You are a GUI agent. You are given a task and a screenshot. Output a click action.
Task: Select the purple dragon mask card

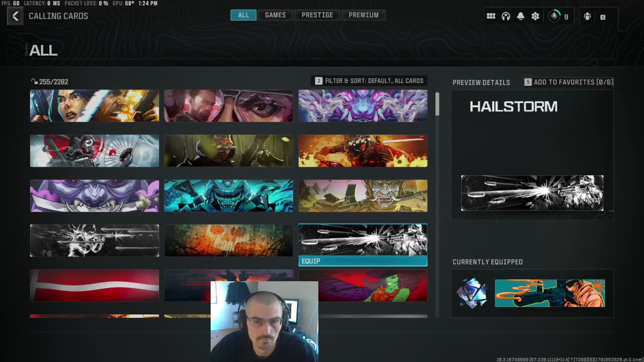[x=363, y=106]
